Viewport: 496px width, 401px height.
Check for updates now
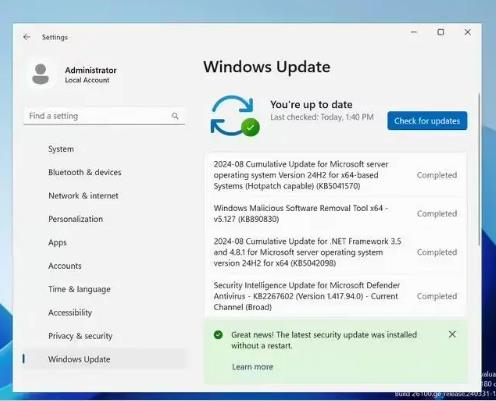(x=427, y=121)
